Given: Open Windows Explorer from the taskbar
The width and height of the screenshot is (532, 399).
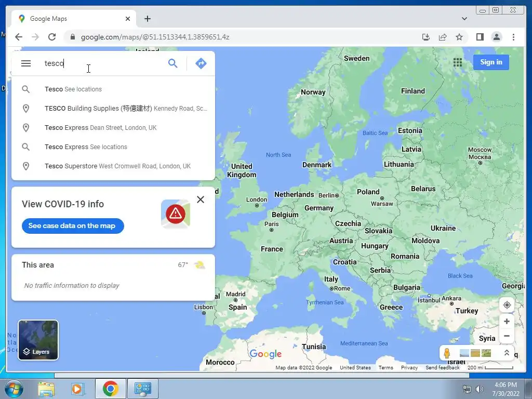Looking at the screenshot, I should (46, 389).
